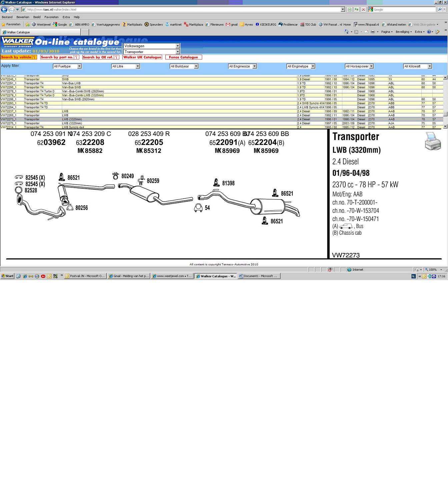
Task: Click the Search by OE ref. button
Action: tap(100, 57)
